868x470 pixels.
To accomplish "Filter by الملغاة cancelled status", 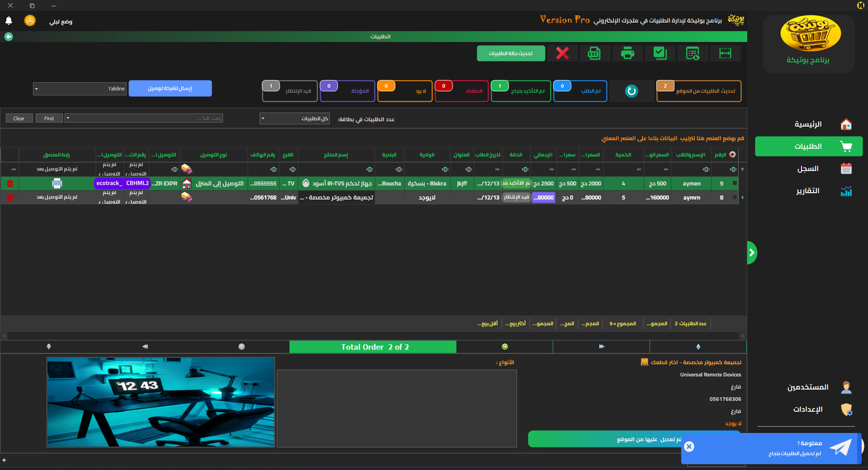I will 462,91.
